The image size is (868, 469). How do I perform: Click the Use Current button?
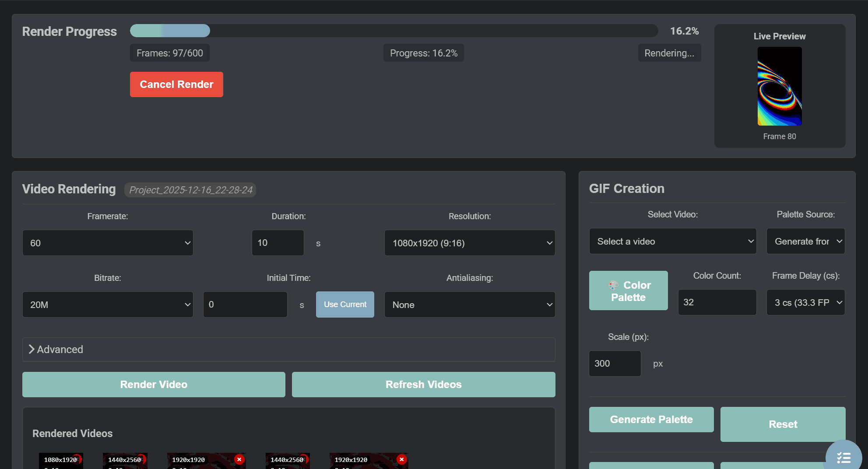click(345, 304)
